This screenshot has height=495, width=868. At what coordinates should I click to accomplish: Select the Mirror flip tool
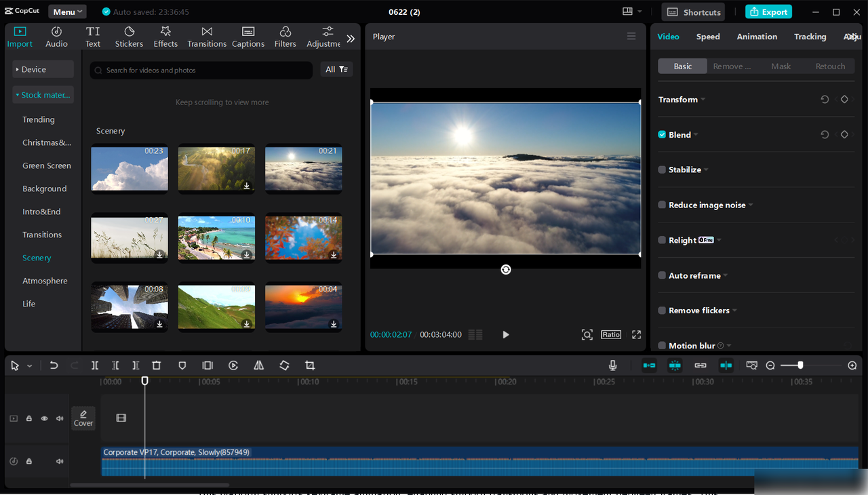click(258, 365)
